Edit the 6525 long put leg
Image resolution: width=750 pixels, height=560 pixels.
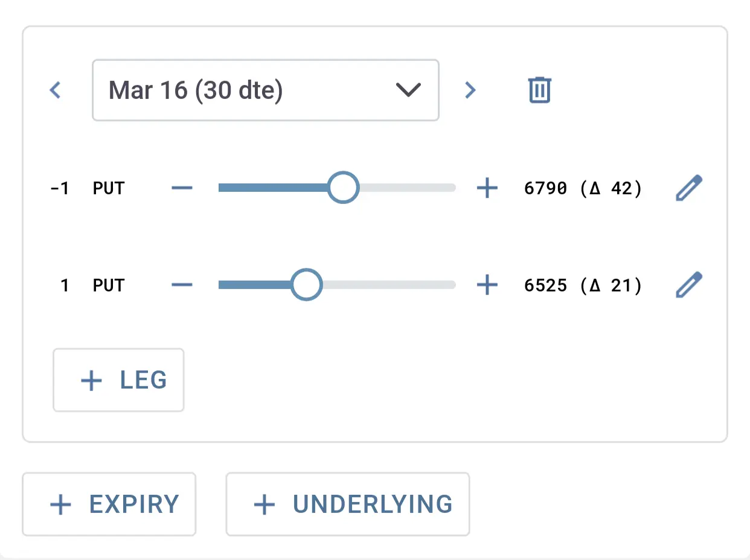[x=689, y=285]
